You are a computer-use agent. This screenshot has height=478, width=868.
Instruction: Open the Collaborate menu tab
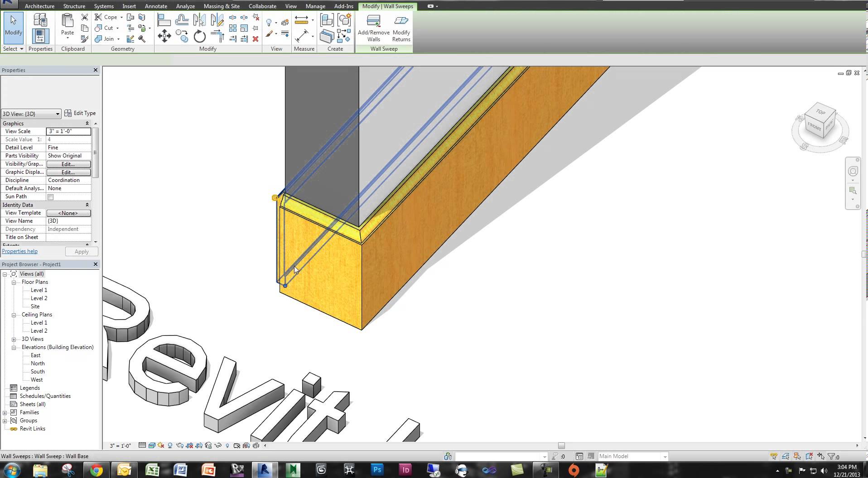(262, 6)
